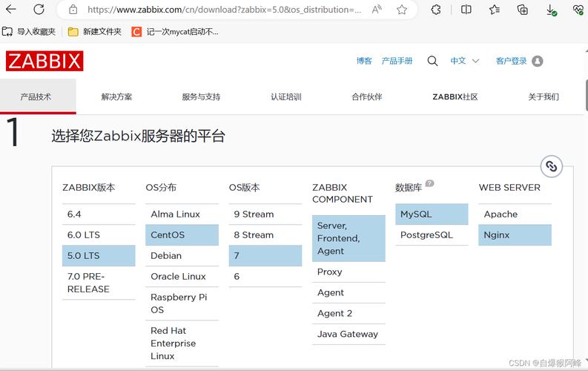Open the favorites list icon
This screenshot has width=588, height=371.
[495, 10]
